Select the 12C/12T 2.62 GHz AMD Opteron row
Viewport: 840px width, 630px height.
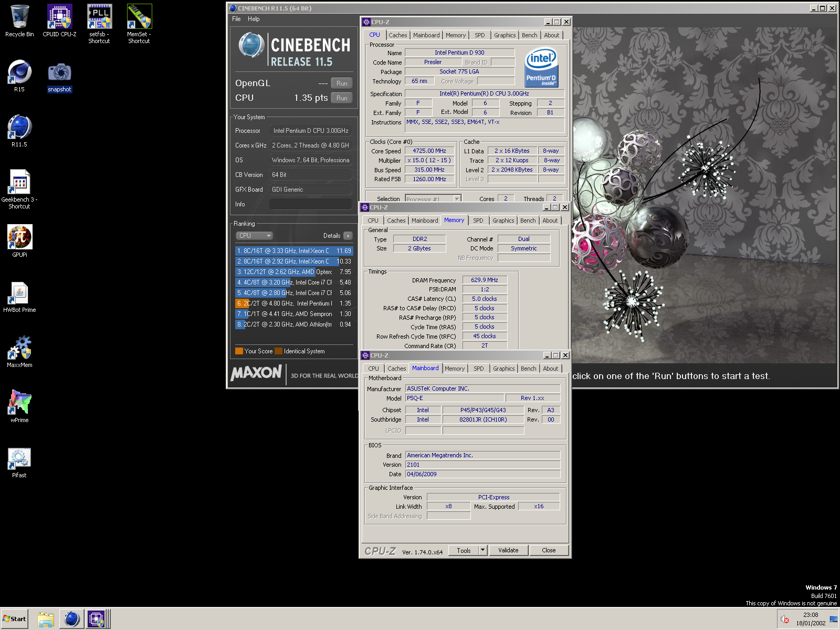pos(294,272)
